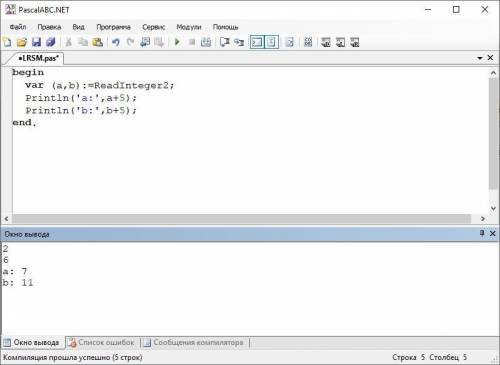Viewport: 500px width, 365px height.
Task: Open a file via the folder icon
Action: [22, 42]
